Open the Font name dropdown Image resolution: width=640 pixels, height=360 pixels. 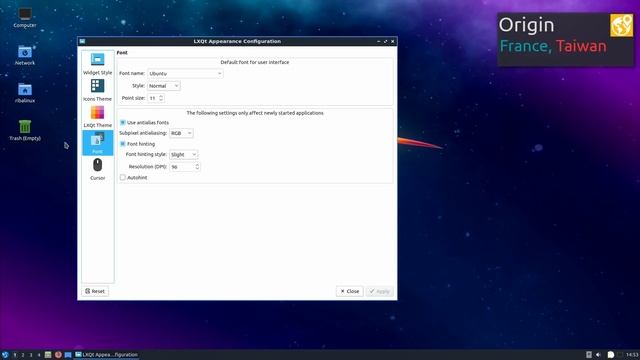point(185,73)
